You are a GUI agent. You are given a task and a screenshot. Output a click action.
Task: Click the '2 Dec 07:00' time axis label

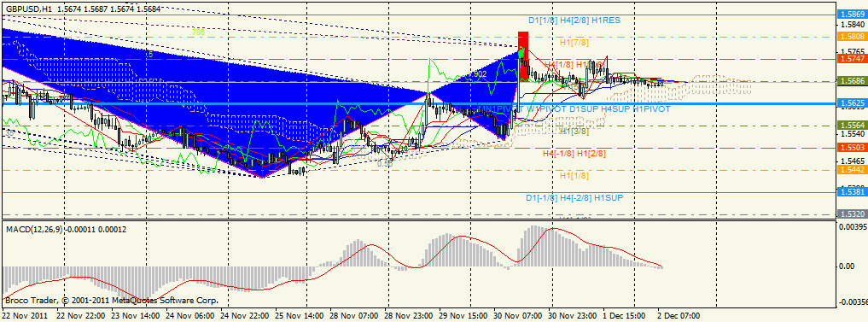[679, 315]
